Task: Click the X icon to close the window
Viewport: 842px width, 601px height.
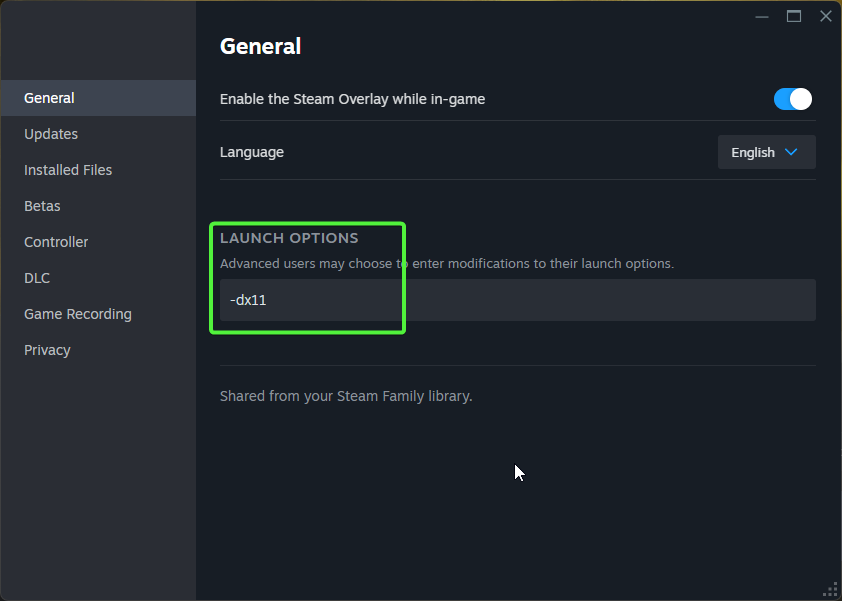Action: coord(825,16)
